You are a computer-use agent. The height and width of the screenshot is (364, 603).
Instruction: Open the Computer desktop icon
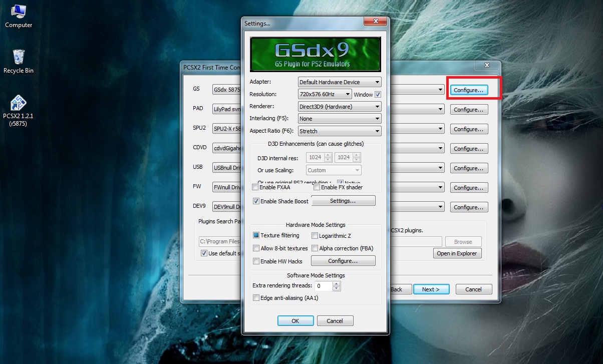19,15
